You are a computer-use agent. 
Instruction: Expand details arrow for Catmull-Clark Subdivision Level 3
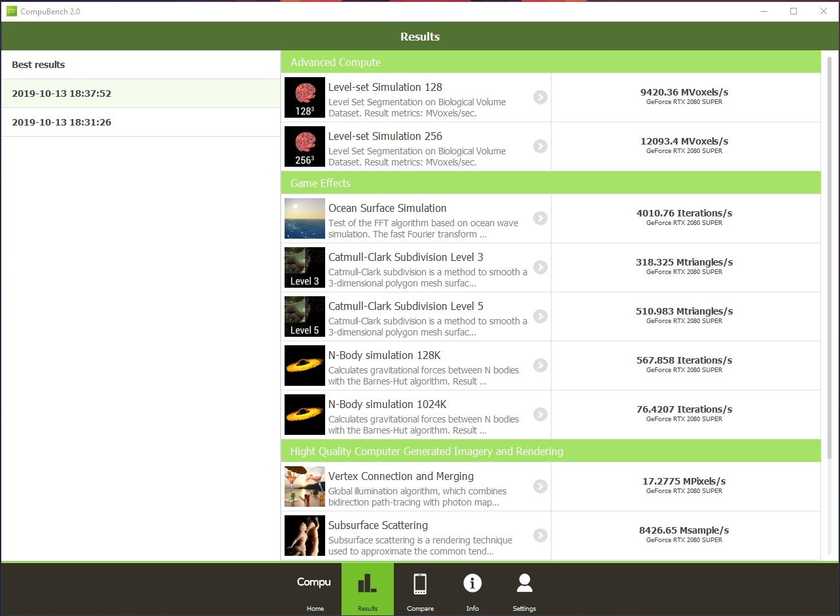[540, 267]
